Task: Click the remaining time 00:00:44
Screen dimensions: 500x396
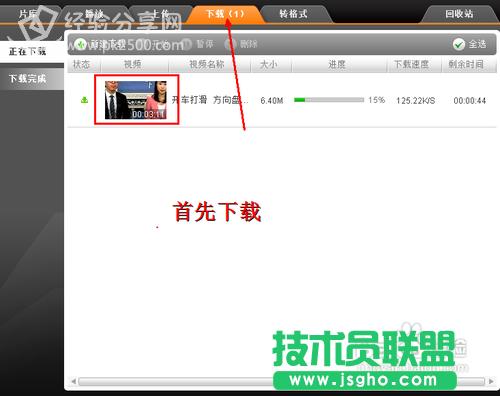Action: tap(470, 100)
